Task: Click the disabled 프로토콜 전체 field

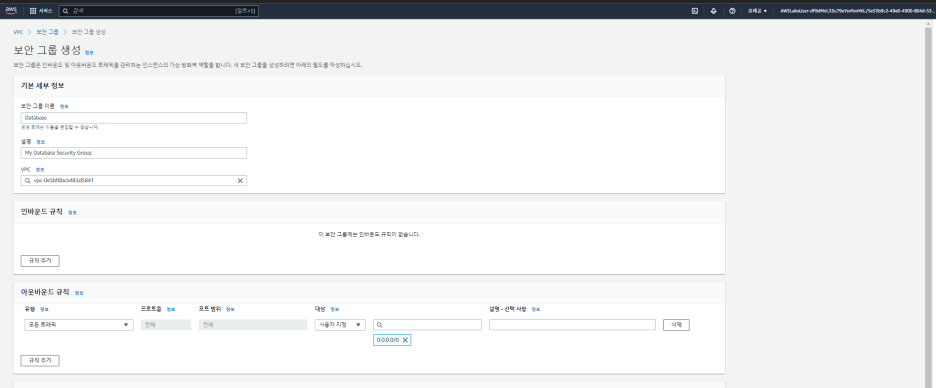Action: pos(166,325)
